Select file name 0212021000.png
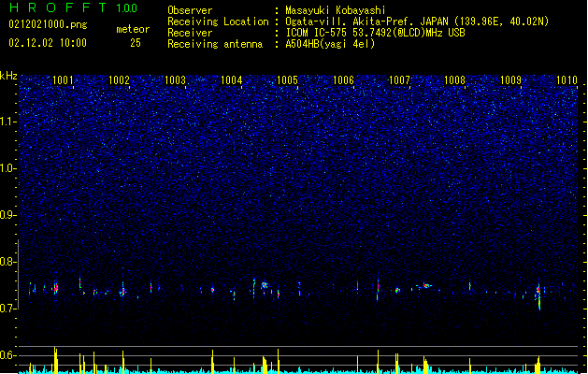Screen dimensions: 588x374 48,24
